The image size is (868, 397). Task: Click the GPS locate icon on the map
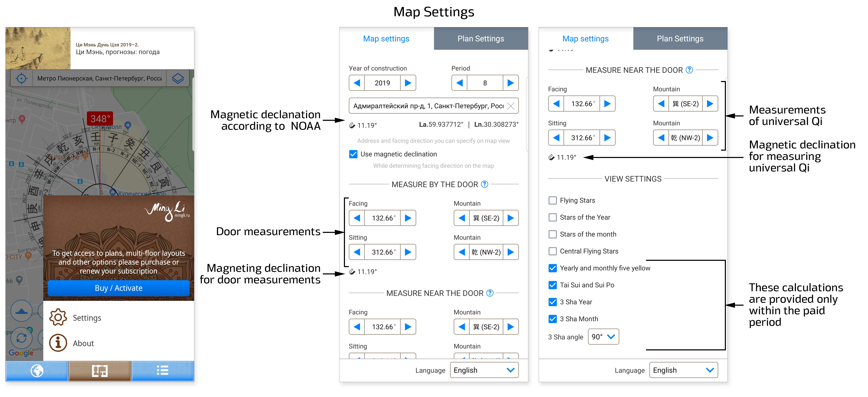pyautogui.click(x=22, y=79)
